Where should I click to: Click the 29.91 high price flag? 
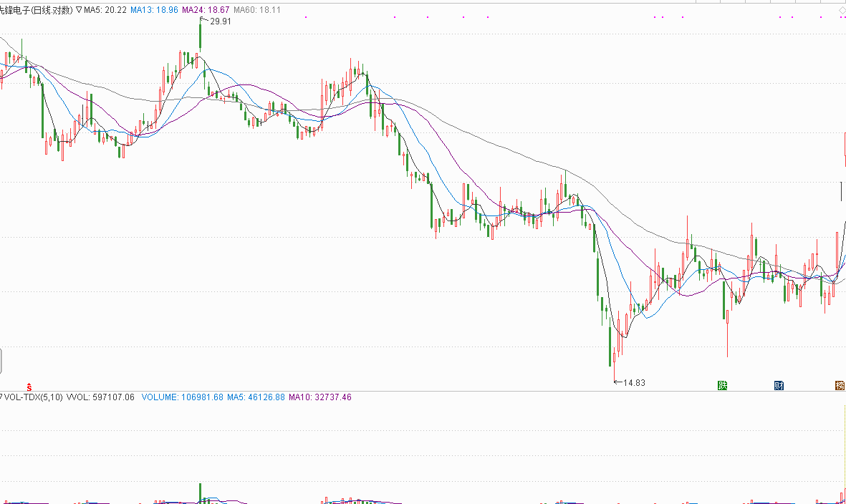click(220, 21)
